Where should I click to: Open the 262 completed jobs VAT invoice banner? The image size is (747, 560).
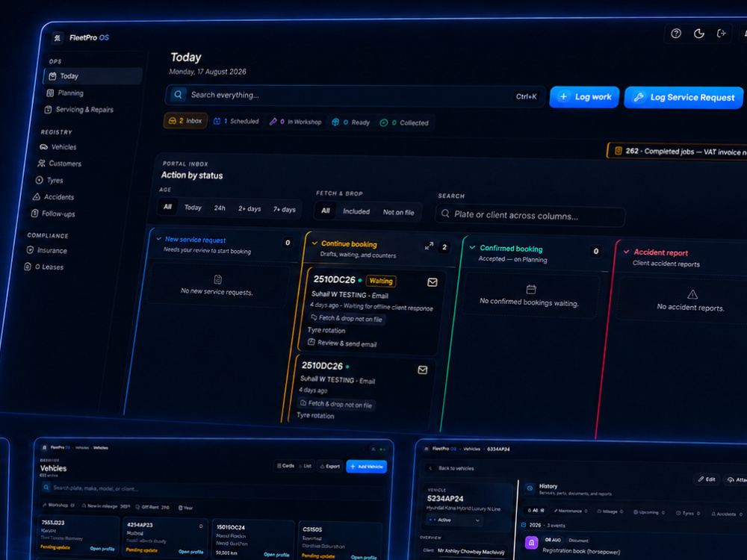coord(678,152)
